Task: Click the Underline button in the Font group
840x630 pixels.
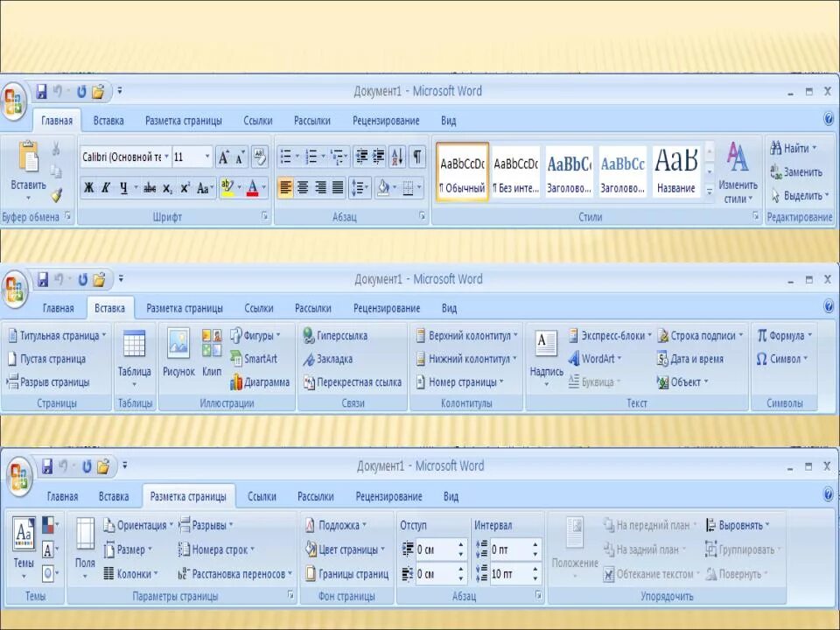Action: point(123,187)
